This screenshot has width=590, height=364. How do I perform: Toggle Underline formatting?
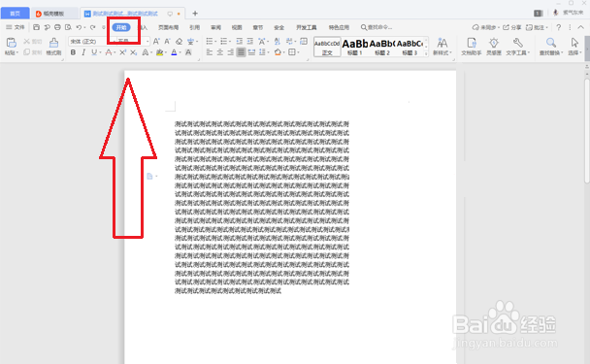click(94, 52)
